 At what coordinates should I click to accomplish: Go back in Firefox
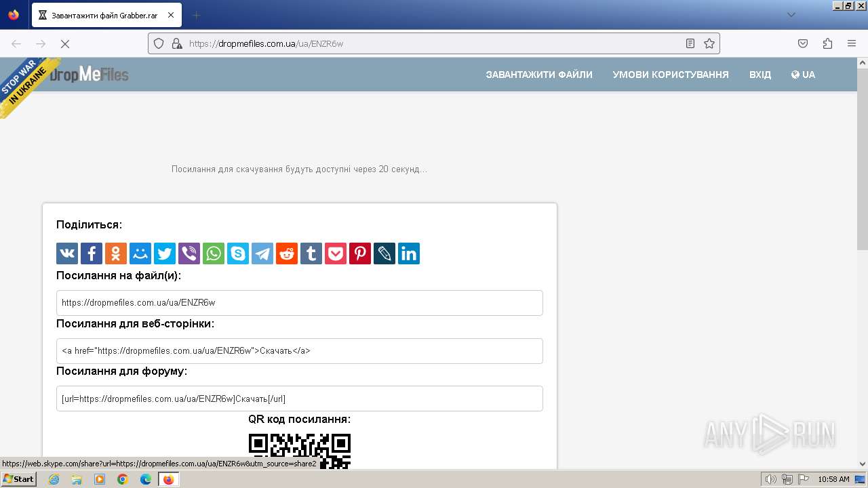point(16,43)
